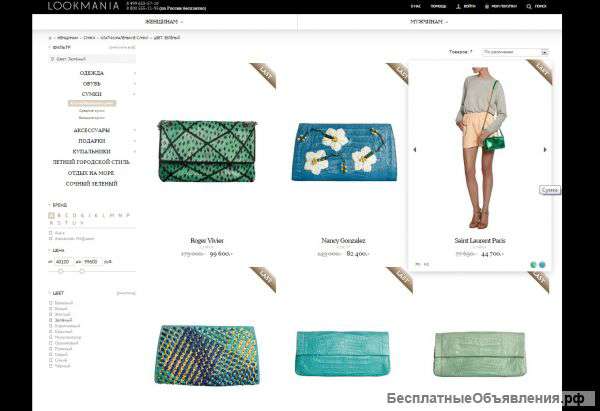Tick the Оранжевый colour checkbox
Screen dimensions: 600x411
[x=51, y=343]
